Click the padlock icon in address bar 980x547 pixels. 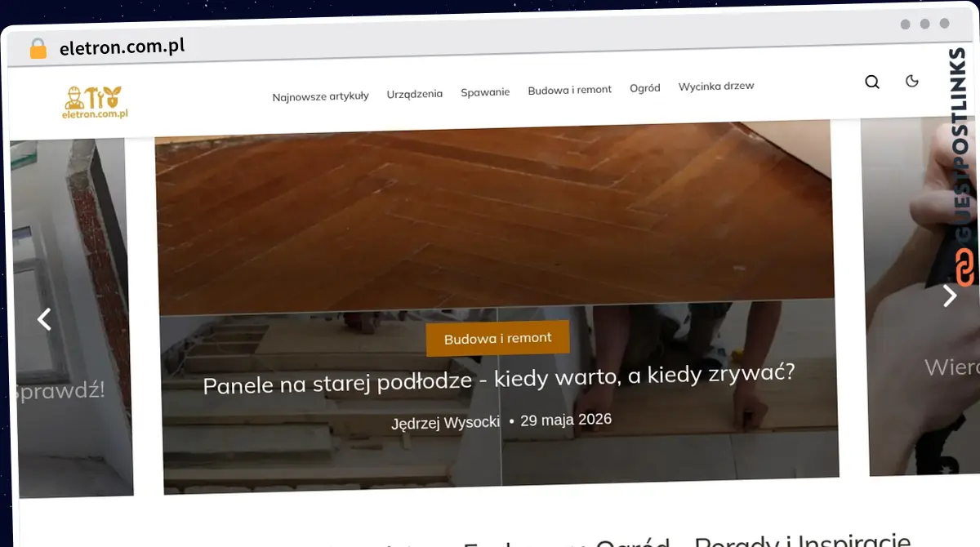tap(38, 49)
